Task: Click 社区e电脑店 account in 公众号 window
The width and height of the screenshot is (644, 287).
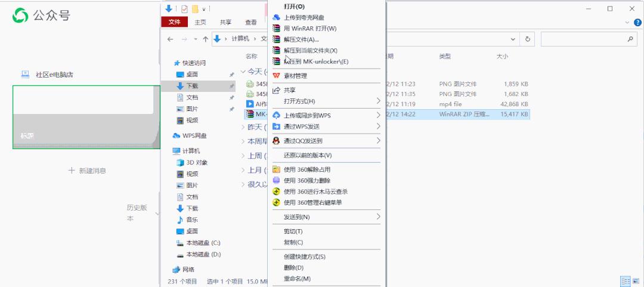Action: (x=54, y=75)
